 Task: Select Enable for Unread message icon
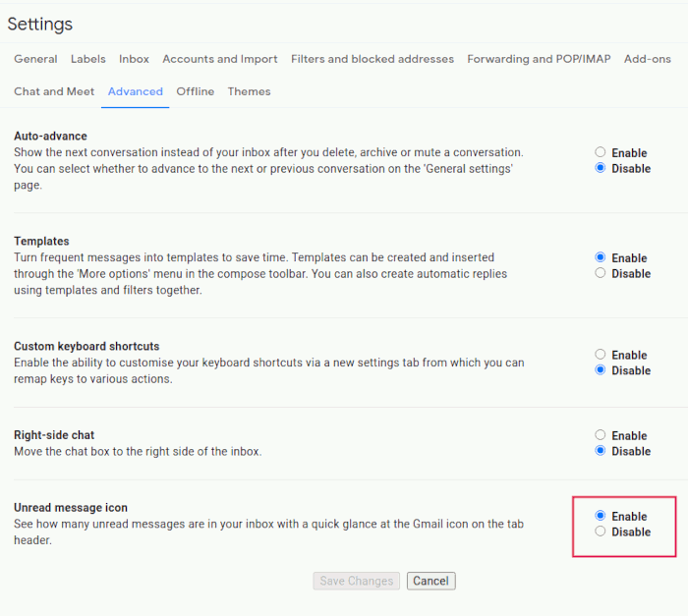pyautogui.click(x=600, y=517)
